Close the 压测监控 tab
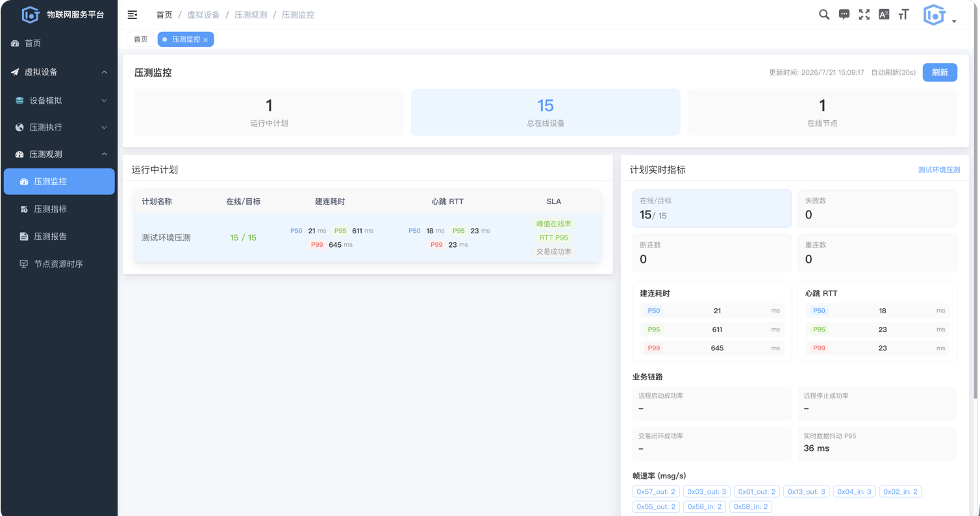The width and height of the screenshot is (980, 516). 206,40
